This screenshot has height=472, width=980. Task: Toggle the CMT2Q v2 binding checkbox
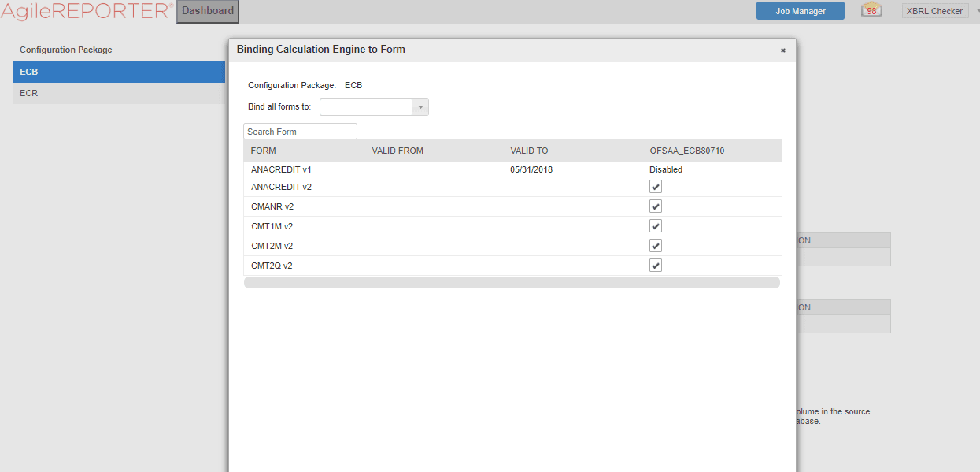pos(656,265)
